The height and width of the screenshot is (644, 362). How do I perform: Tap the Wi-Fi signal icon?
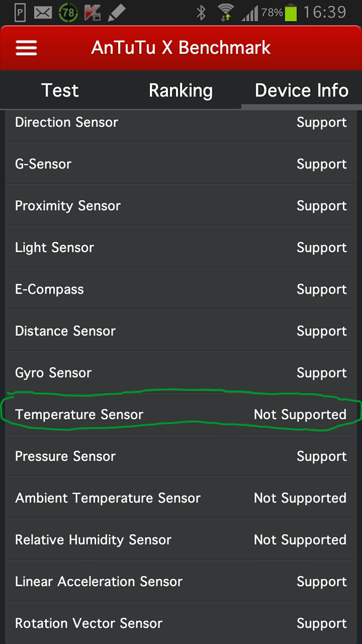click(226, 13)
